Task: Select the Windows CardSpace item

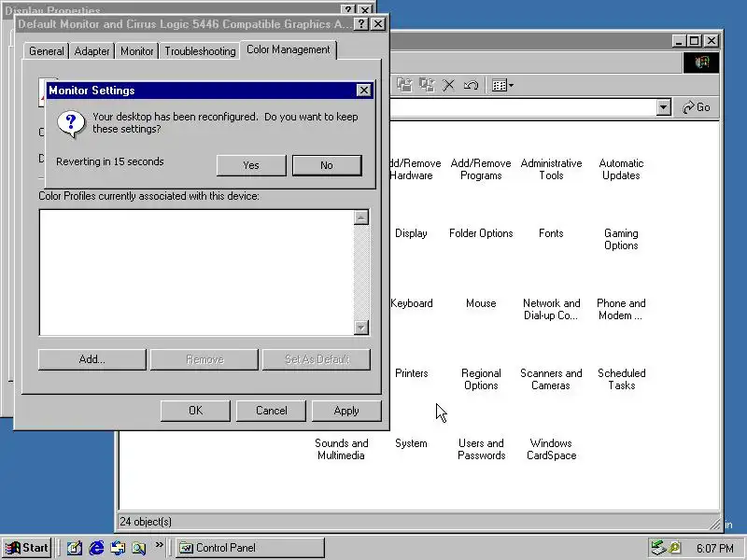Action: (551, 449)
